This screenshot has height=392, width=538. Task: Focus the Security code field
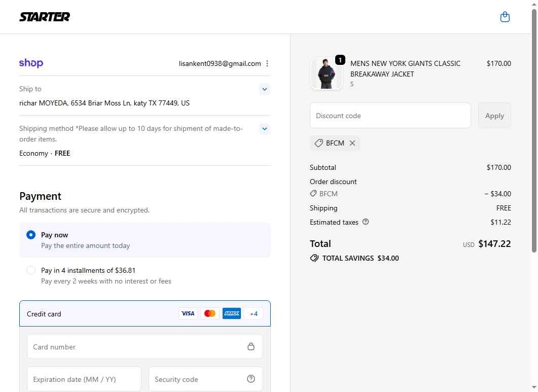pyautogui.click(x=205, y=379)
